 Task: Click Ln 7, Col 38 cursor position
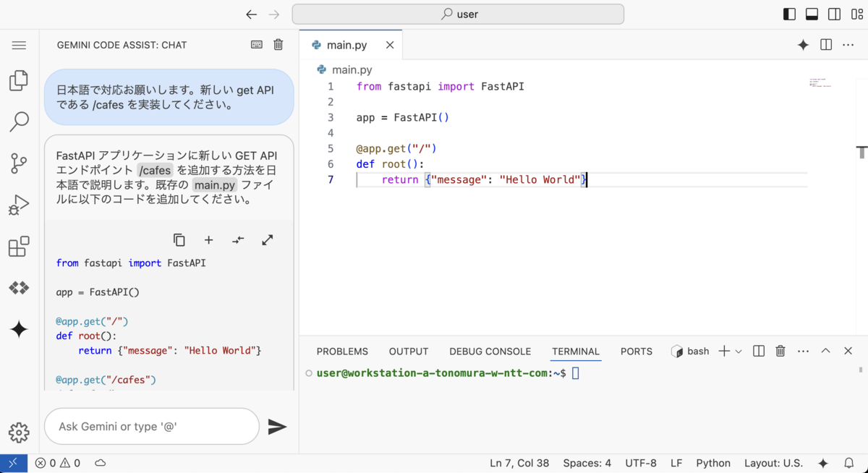coord(519,463)
